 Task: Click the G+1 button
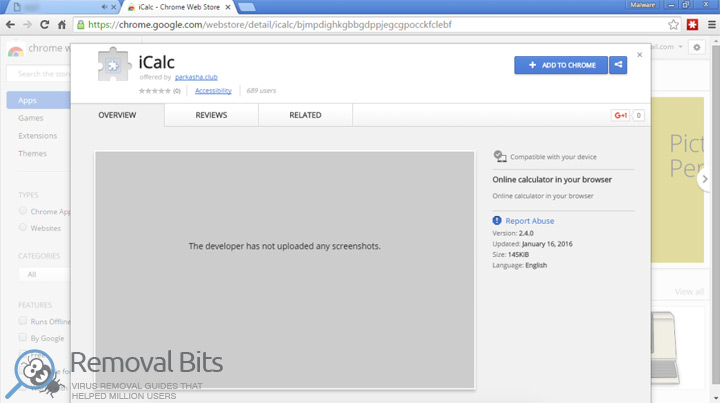621,115
